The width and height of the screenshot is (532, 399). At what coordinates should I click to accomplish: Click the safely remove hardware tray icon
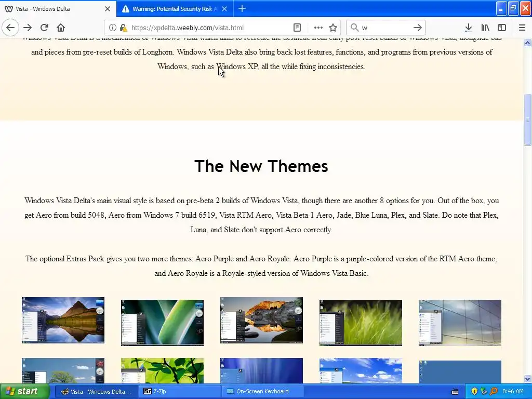click(484, 392)
